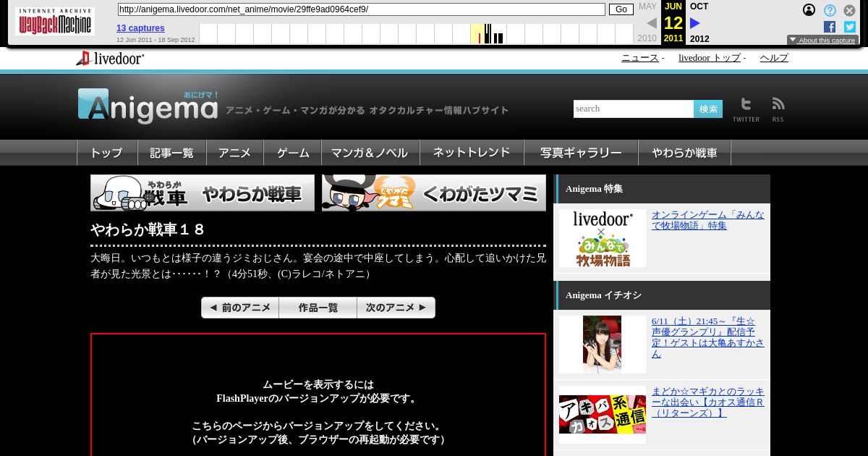
Task: Open the Wayback help question mark icon
Action: pos(830,10)
